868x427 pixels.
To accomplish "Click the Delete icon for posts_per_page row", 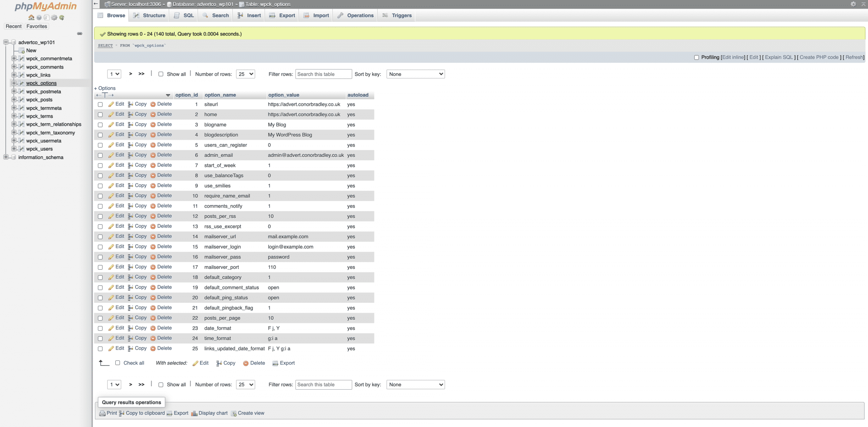I will click(153, 318).
